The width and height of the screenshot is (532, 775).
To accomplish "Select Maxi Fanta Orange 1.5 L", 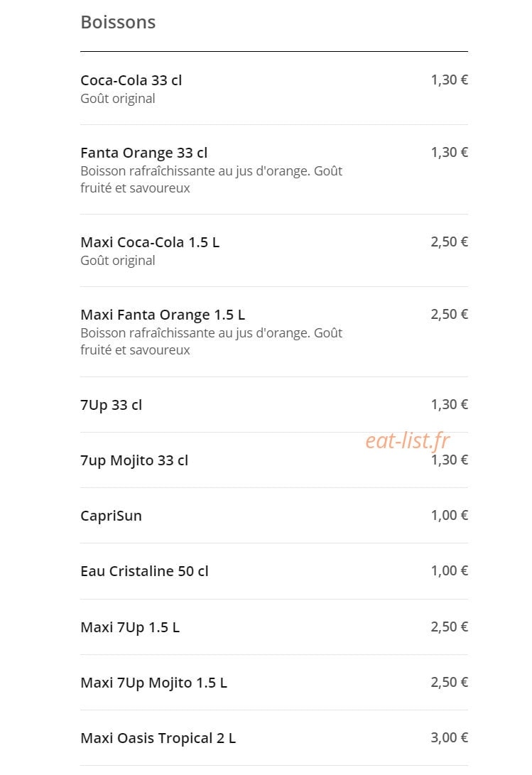I will 274,332.
